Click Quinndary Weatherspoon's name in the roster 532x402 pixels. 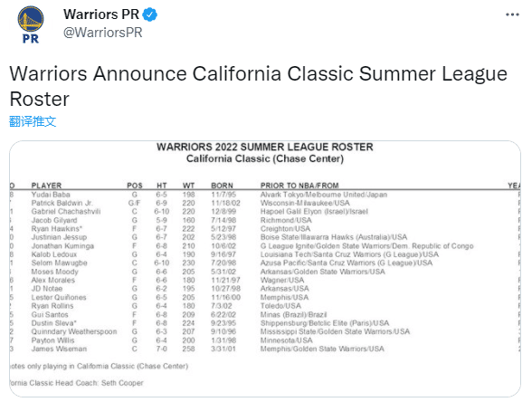coord(74,331)
